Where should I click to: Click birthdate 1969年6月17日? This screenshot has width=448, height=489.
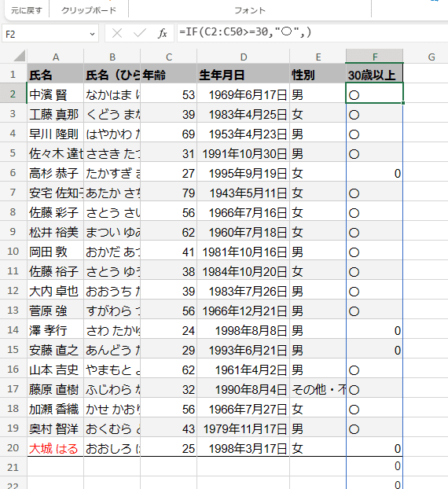pyautogui.click(x=244, y=94)
